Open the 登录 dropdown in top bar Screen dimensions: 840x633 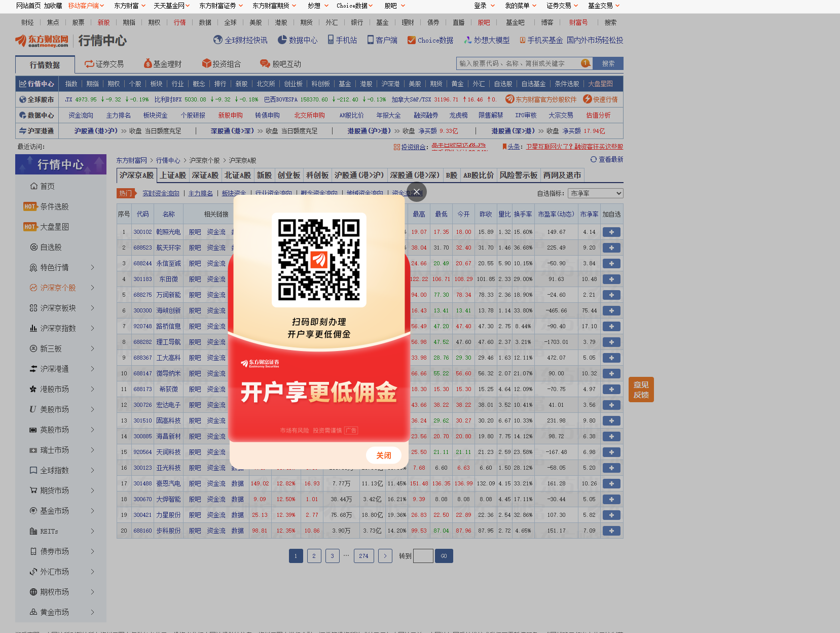point(485,6)
